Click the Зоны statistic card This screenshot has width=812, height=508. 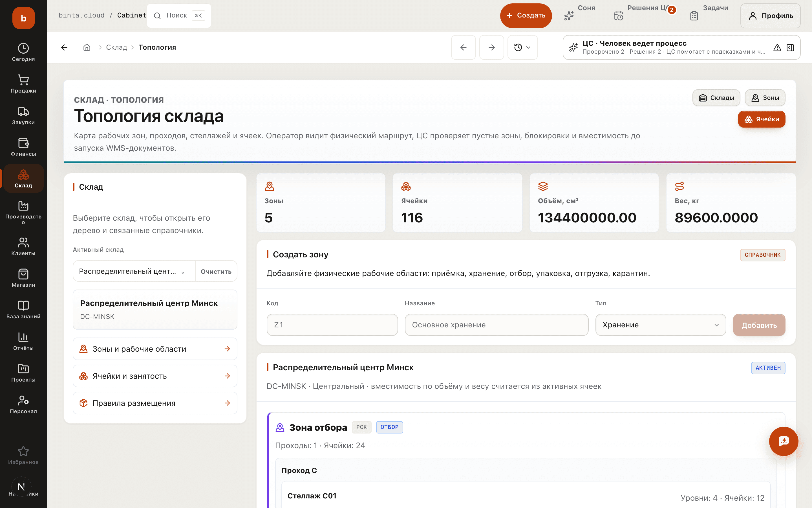(x=321, y=203)
